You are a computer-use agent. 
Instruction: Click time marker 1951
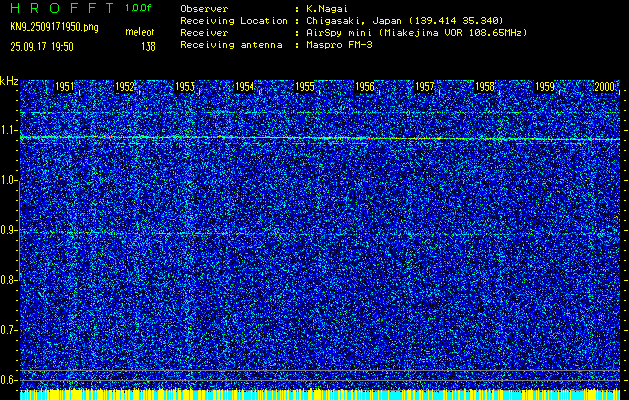pyautogui.click(x=65, y=87)
